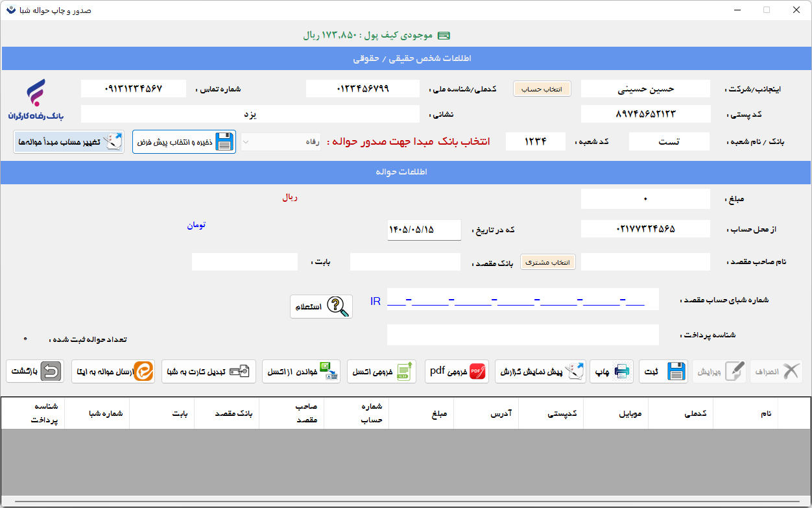812x508 pixels.
Task: Click the مبلغ column header in table
Action: [422, 413]
